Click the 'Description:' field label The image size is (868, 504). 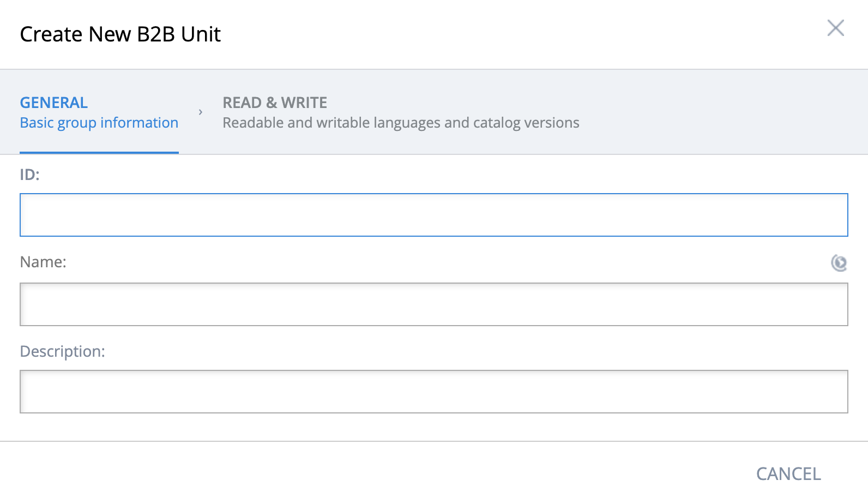click(63, 351)
